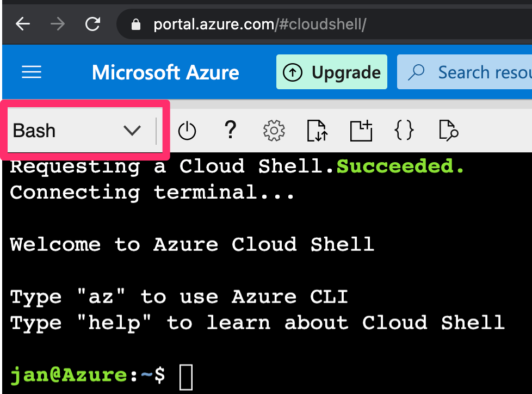
Task: Focus the Search resources field
Action: click(x=465, y=72)
